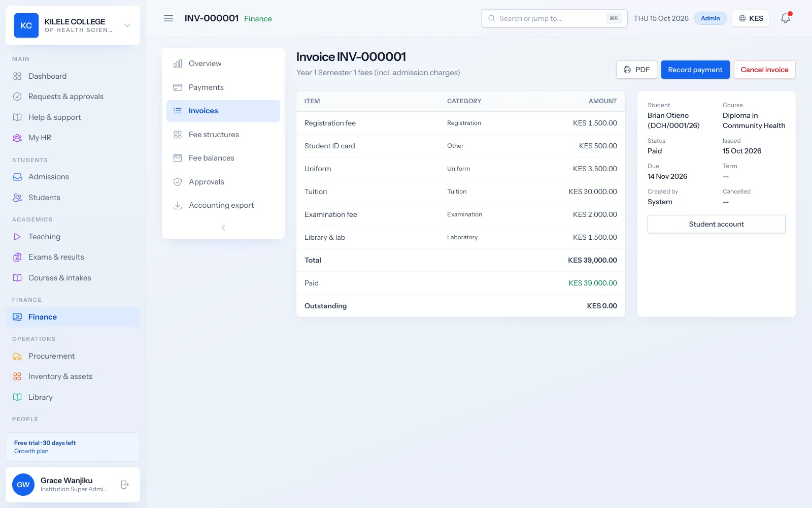Open Fee balances tab
The height and width of the screenshot is (508, 812).
[x=223, y=158]
